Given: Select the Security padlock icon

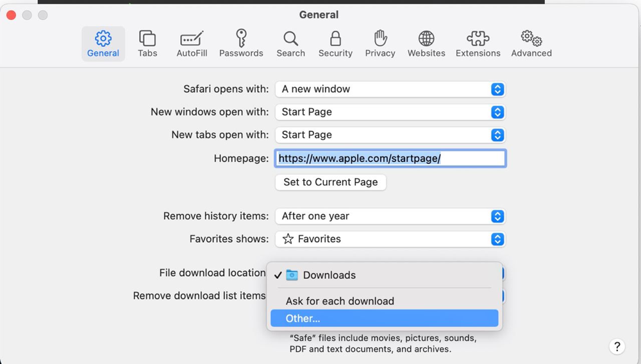Looking at the screenshot, I should [x=335, y=44].
